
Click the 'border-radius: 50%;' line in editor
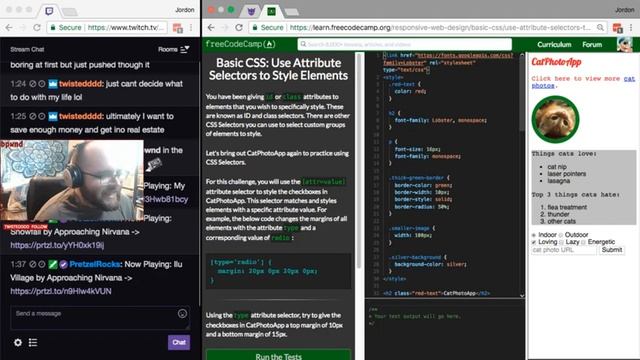tap(422, 207)
